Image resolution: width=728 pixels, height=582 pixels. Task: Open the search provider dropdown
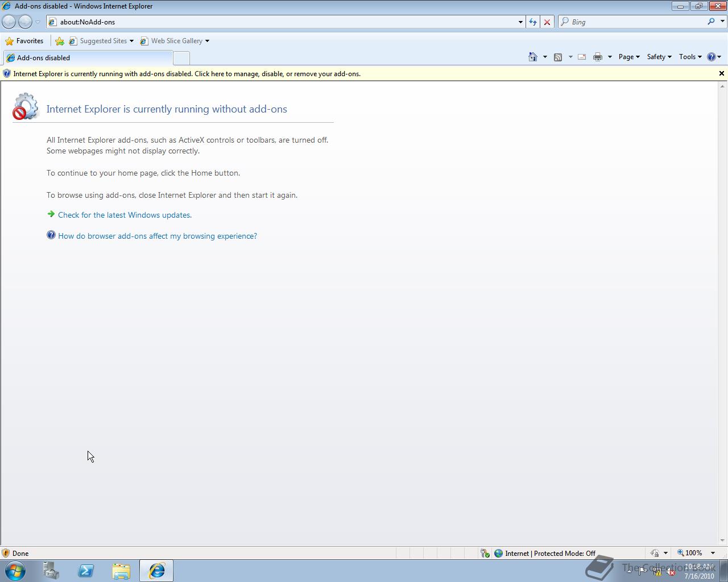click(x=722, y=22)
